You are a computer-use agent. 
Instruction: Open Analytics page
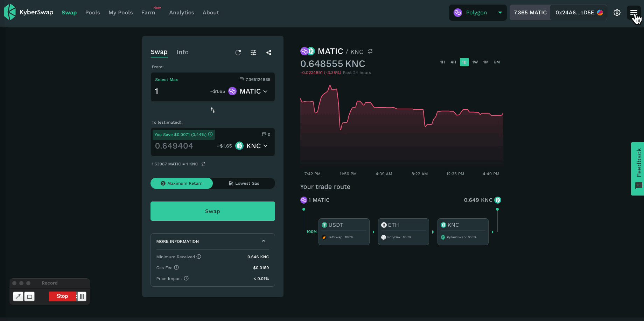pos(181,13)
